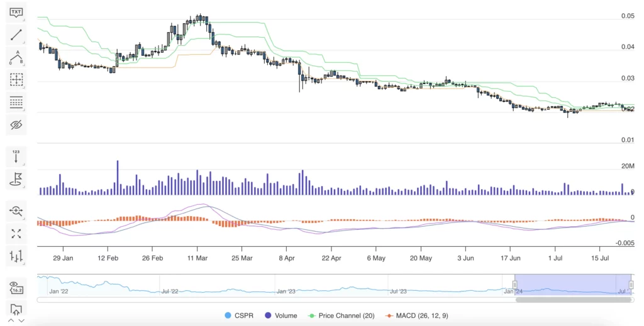Screen dimensions: 644x326
Task: Click the 20 May x-axis date label
Action: [x=421, y=258]
